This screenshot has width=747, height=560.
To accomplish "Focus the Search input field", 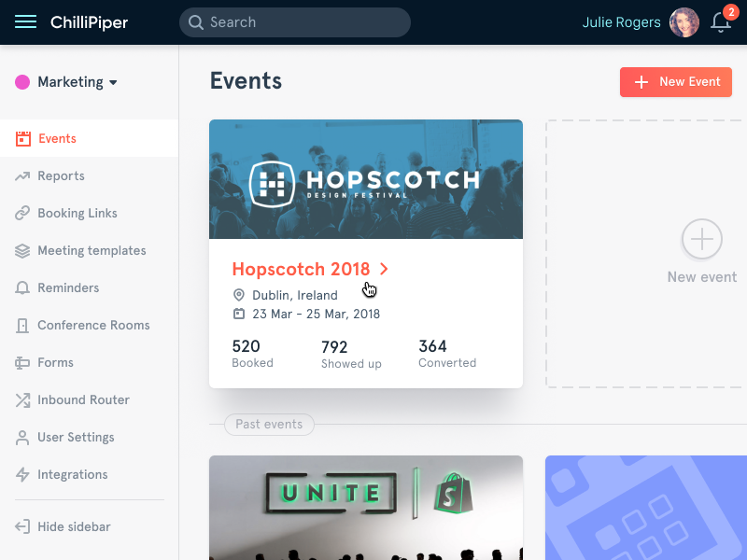I will [x=295, y=22].
